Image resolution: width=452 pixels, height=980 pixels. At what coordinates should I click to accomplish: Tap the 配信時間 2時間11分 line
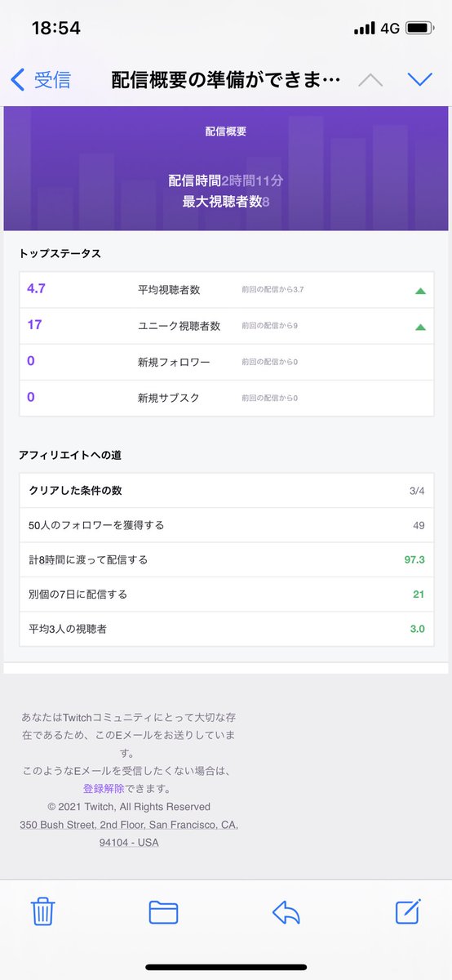click(x=226, y=180)
